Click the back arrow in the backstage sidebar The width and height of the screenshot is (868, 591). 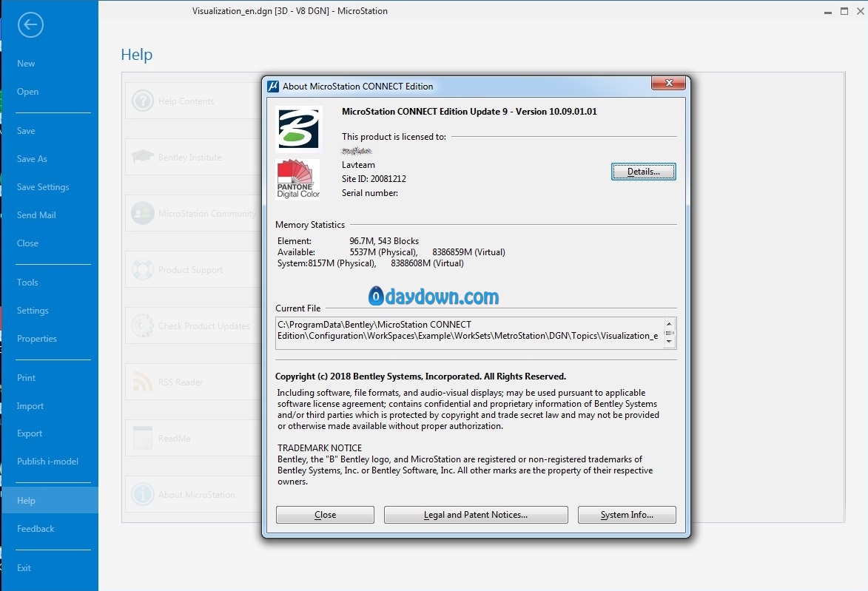30,25
